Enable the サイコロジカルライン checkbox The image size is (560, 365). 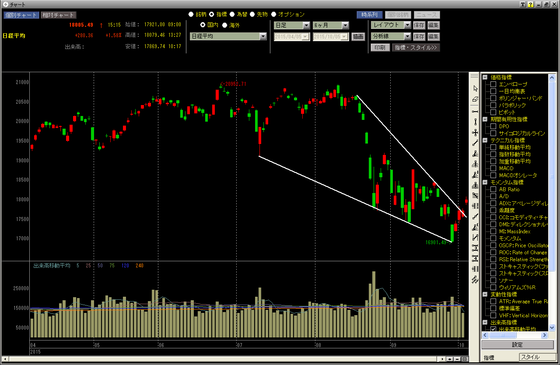(493, 133)
